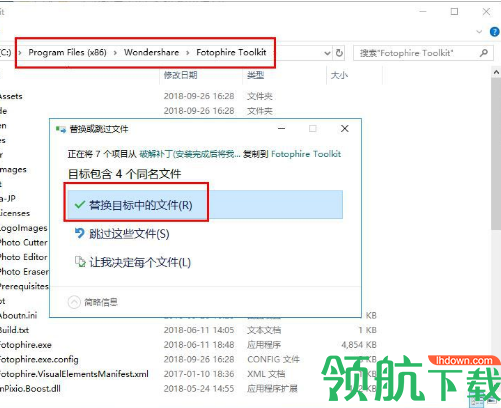This screenshot has height=408, width=501.
Task: Click the 应用程序扩展 type cell
Action: coord(272,389)
